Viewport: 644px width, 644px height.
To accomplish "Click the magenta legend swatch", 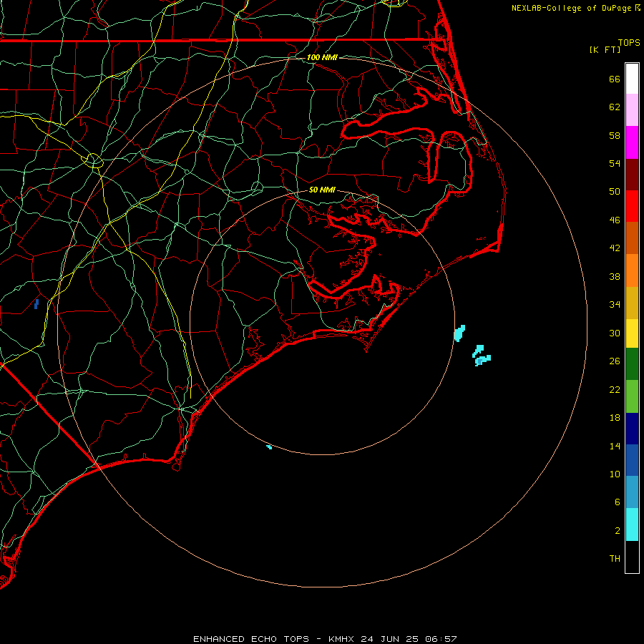I will coord(632,142).
